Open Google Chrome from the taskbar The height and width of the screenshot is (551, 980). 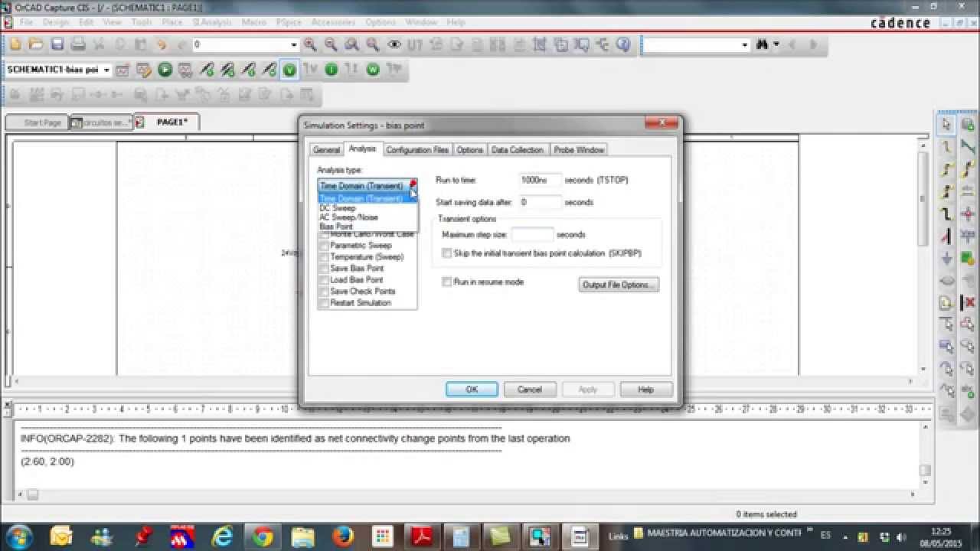263,536
